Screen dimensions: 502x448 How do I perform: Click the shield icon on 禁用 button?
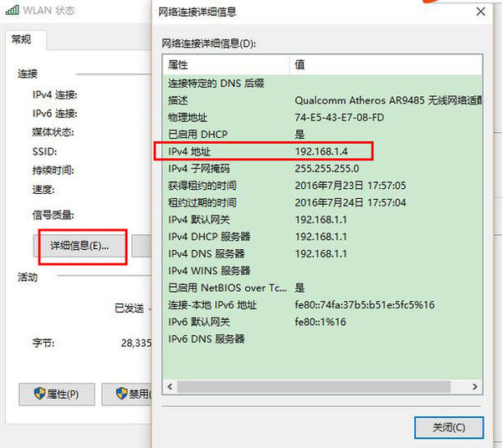[x=120, y=394]
